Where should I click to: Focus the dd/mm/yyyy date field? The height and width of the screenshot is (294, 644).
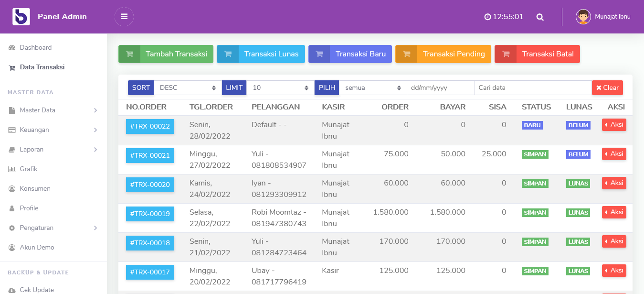tap(441, 88)
